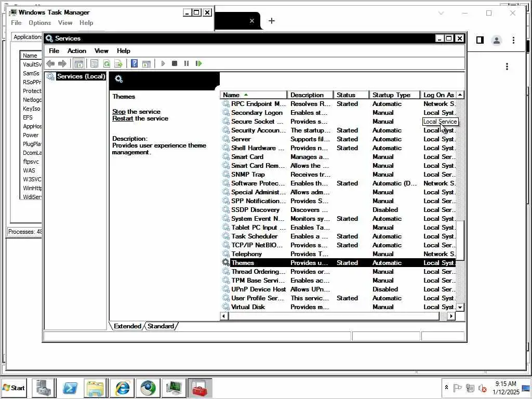This screenshot has height=399, width=532.
Task: Refresh the services list via toolbar
Action: (107, 63)
